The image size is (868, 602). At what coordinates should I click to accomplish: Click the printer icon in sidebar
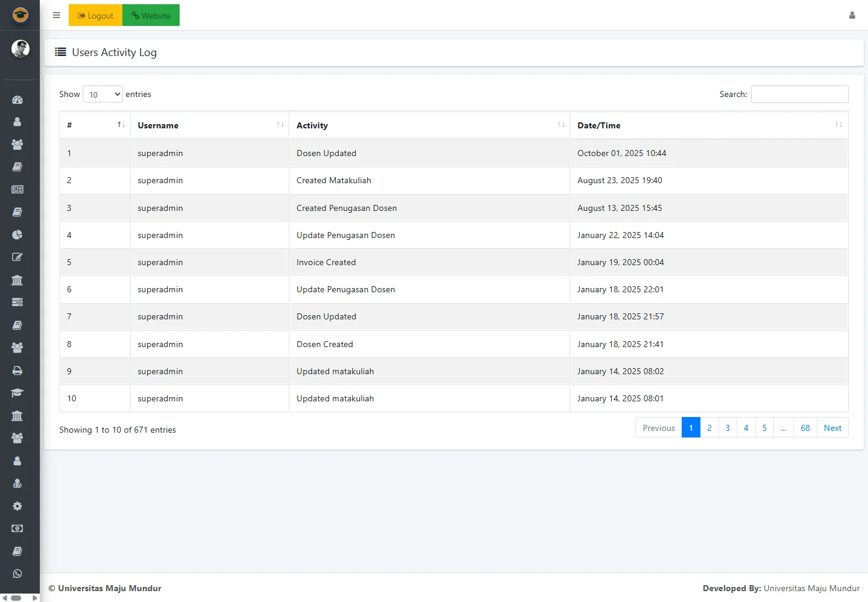(x=17, y=371)
